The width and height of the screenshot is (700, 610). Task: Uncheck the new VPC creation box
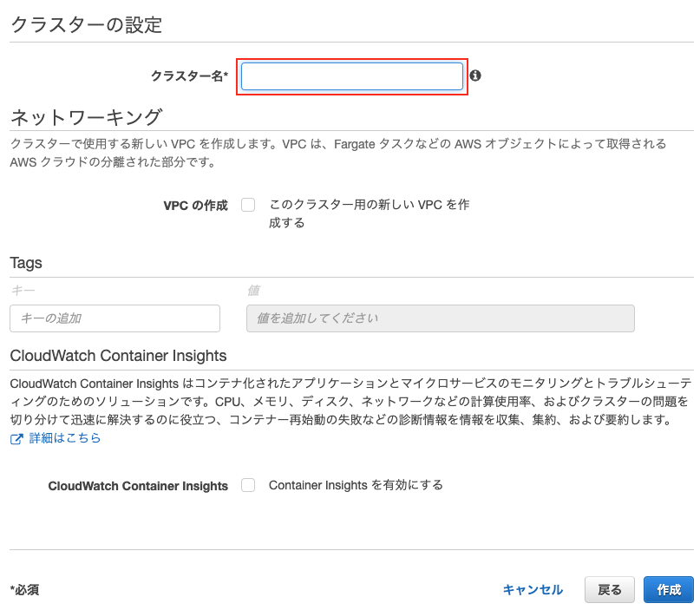[247, 205]
